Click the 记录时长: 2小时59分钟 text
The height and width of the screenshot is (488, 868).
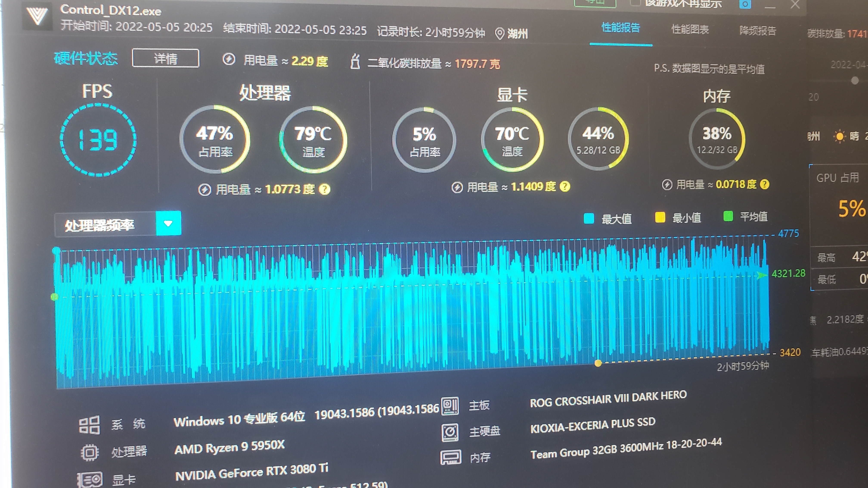(431, 32)
